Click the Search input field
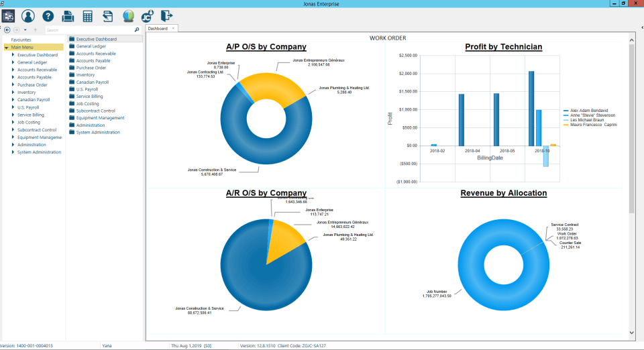644x350 pixels. [90, 30]
